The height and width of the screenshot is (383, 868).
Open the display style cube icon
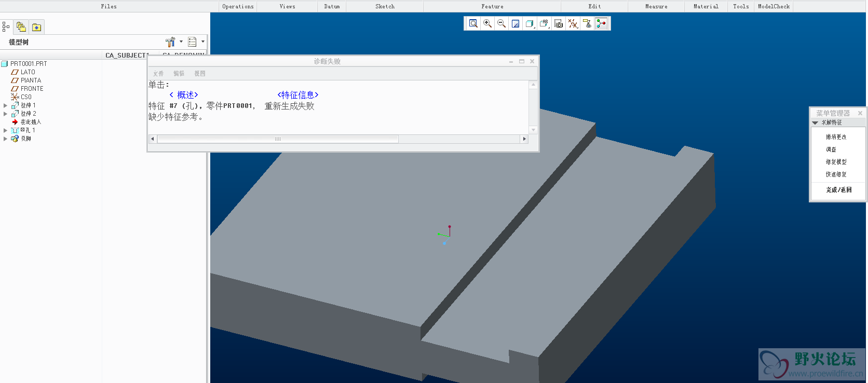pos(530,23)
